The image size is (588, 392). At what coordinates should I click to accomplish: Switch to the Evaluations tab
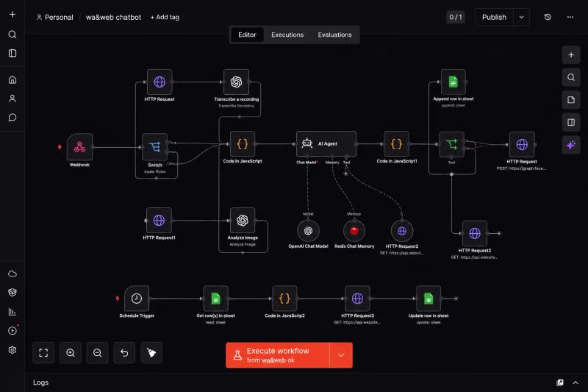click(334, 35)
